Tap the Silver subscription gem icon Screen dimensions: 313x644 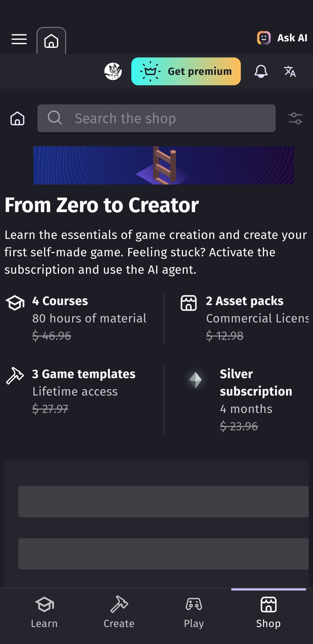point(196,380)
